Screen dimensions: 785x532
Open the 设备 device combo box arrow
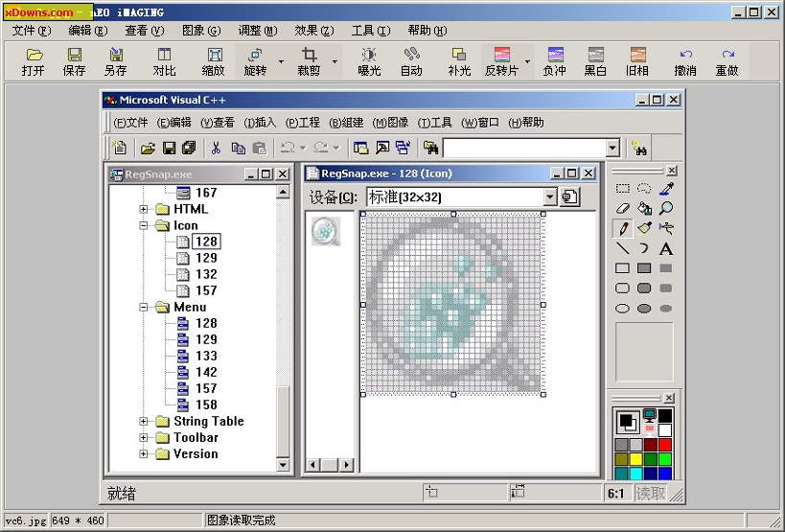pos(550,197)
